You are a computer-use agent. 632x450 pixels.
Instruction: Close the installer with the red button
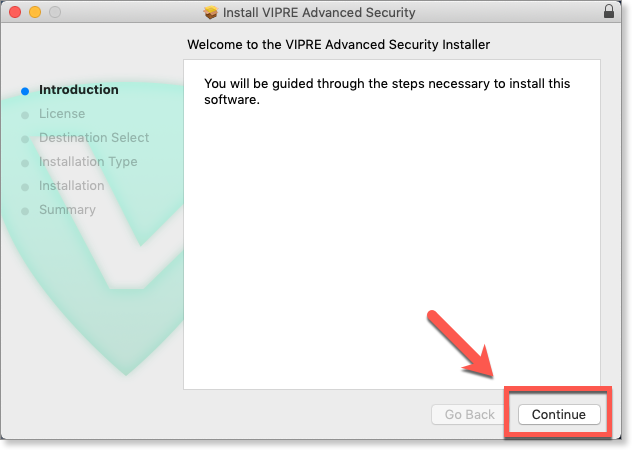(x=14, y=13)
